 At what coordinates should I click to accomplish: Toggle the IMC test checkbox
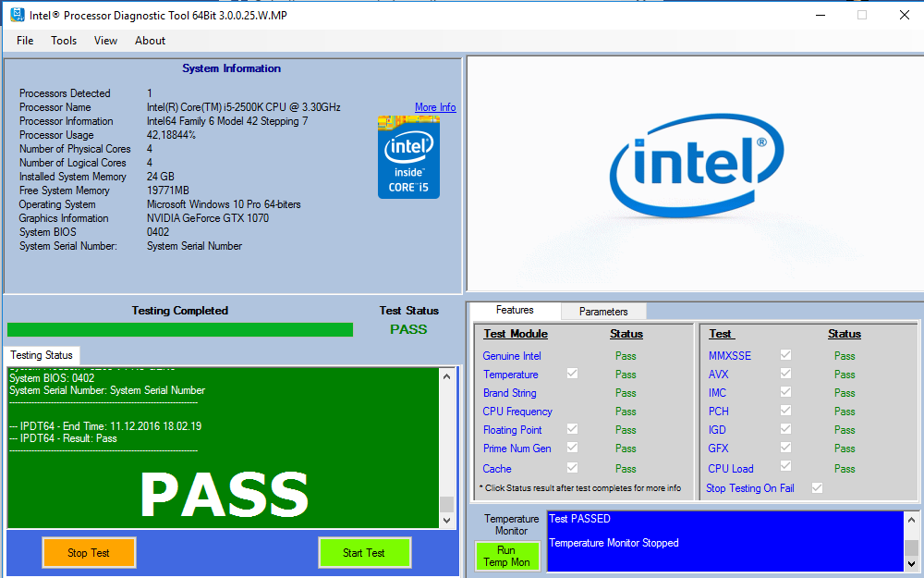coord(785,391)
